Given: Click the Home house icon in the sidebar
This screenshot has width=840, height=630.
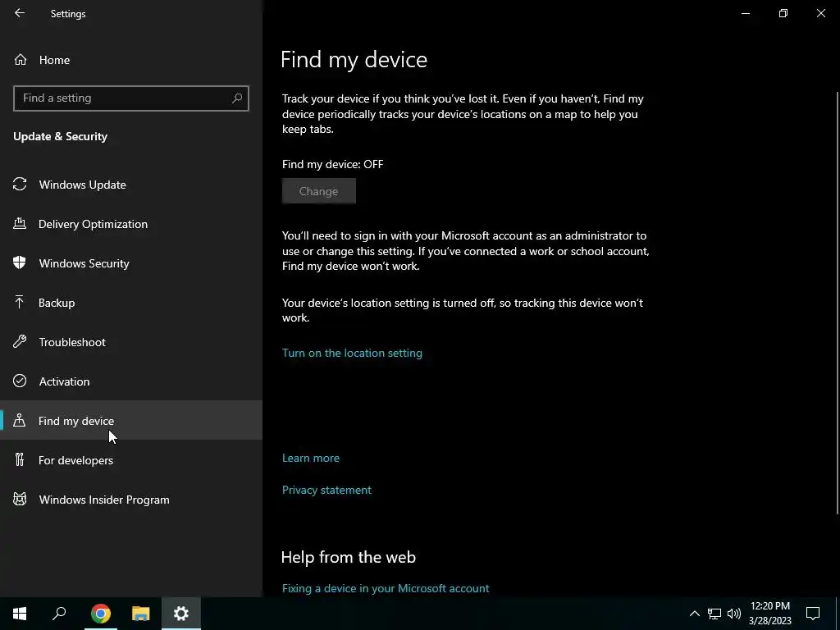Looking at the screenshot, I should pyautogui.click(x=21, y=59).
